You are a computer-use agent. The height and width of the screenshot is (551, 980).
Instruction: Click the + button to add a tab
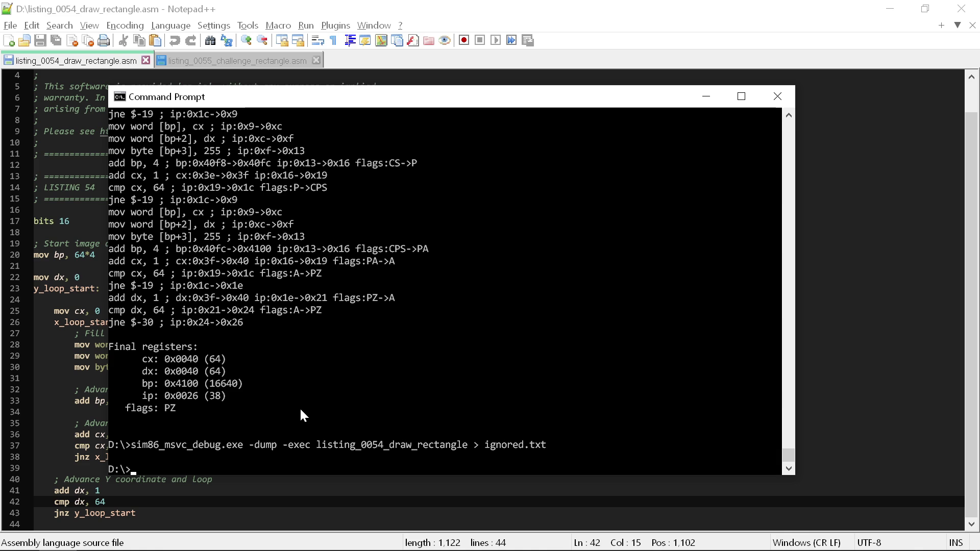point(941,25)
